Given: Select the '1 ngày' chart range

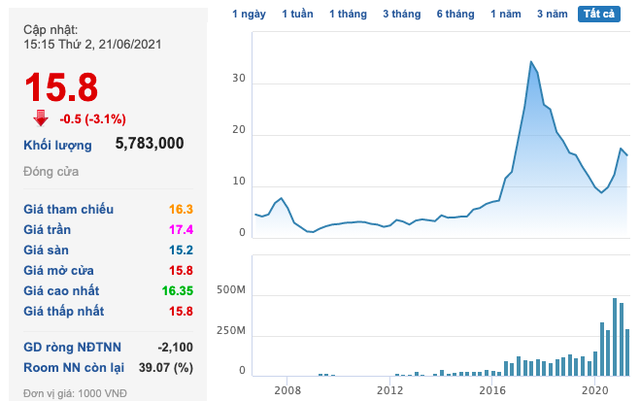Looking at the screenshot, I should (249, 14).
